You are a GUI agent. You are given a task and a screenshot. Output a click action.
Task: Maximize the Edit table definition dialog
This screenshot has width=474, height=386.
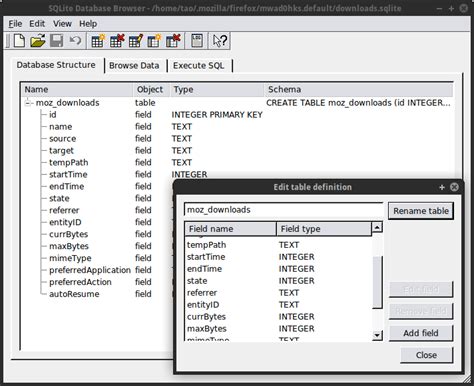tap(442, 187)
